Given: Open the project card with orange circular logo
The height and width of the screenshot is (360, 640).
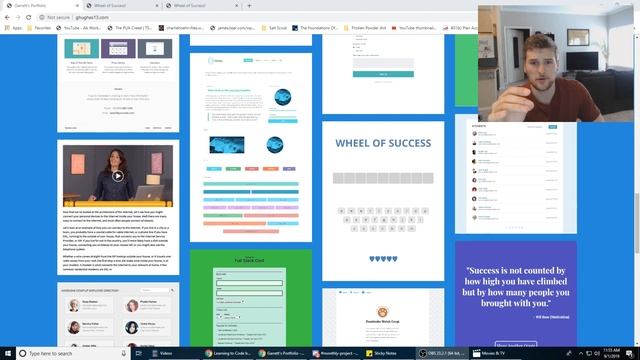Looking at the screenshot, I should (383, 318).
